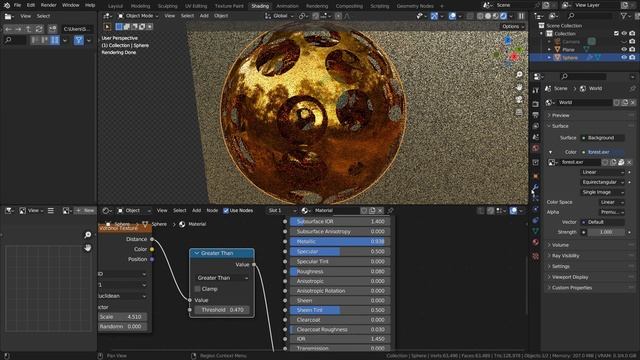The image size is (640, 360).
Task: Select the tweak tool in viewport
Action: 107,27
